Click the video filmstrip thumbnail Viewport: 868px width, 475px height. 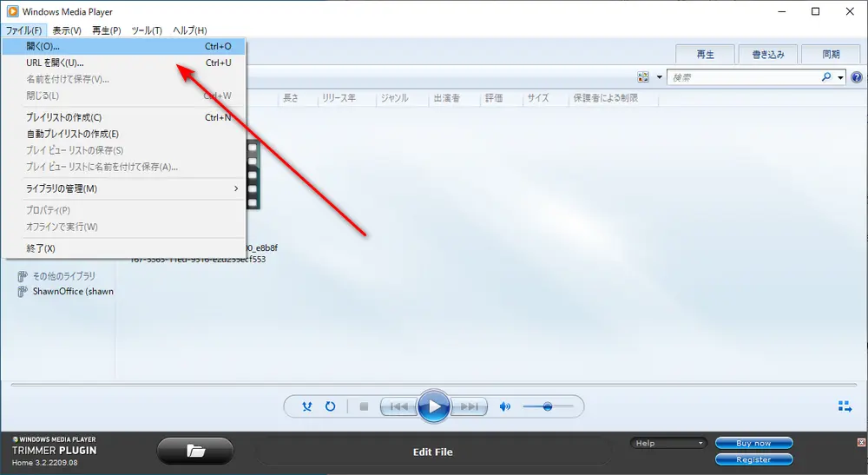click(253, 175)
